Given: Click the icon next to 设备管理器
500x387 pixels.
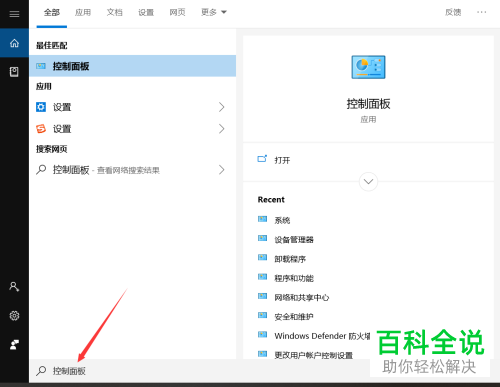Looking at the screenshot, I should [263, 239].
